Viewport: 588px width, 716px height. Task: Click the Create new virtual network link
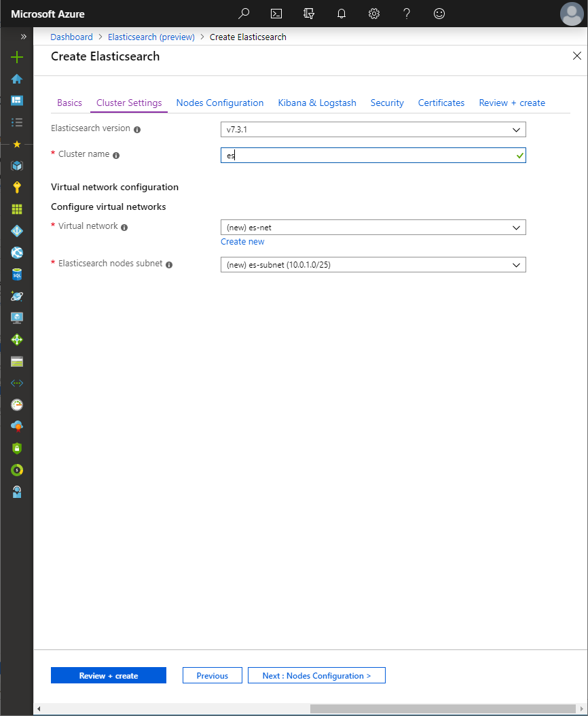tap(242, 241)
